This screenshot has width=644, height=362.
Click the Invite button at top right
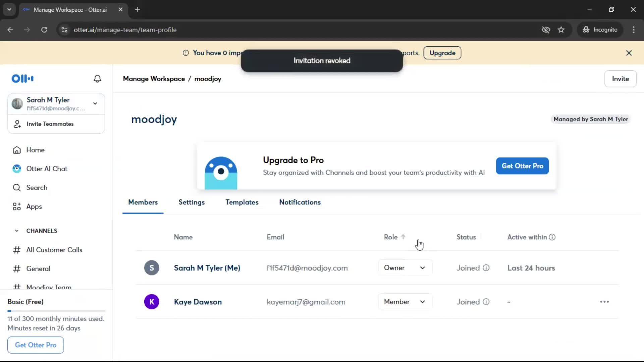click(620, 79)
